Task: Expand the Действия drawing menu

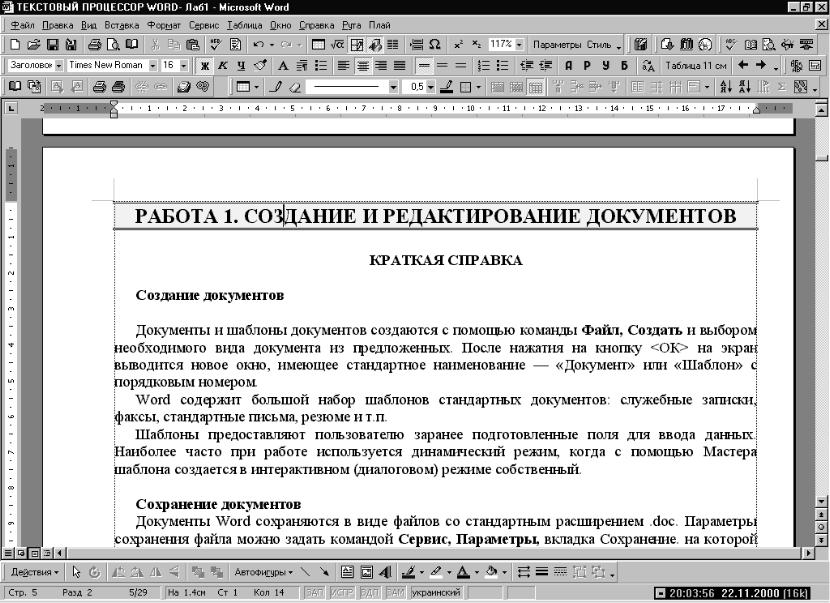Action: pyautogui.click(x=34, y=572)
